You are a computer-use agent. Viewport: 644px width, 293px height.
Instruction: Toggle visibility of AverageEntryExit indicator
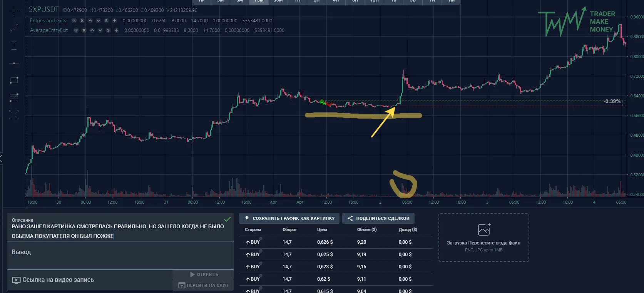[76, 30]
